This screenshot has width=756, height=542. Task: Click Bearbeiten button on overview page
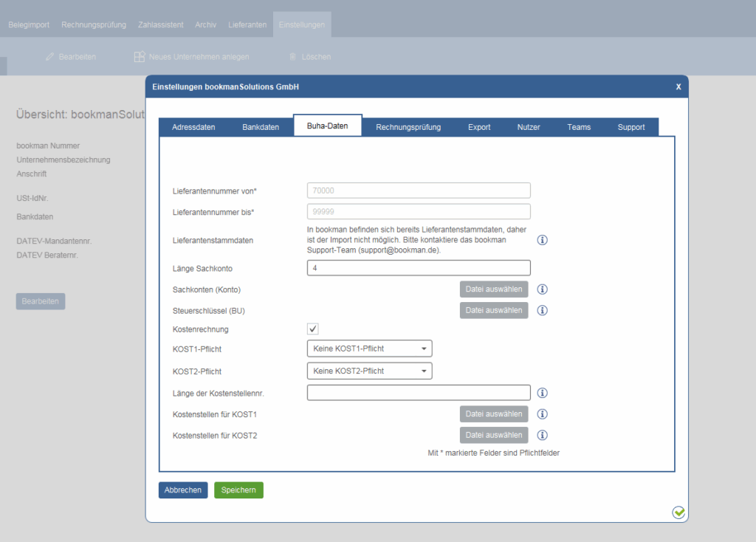(x=41, y=301)
